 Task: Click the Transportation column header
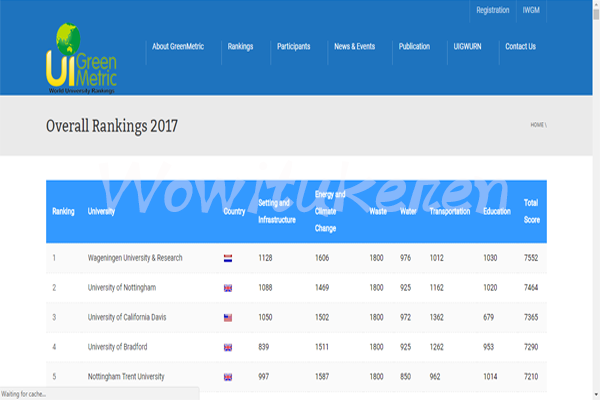450,211
